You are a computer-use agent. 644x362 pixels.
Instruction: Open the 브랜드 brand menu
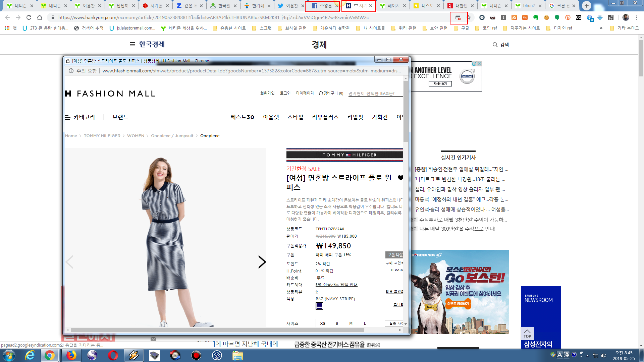click(120, 117)
